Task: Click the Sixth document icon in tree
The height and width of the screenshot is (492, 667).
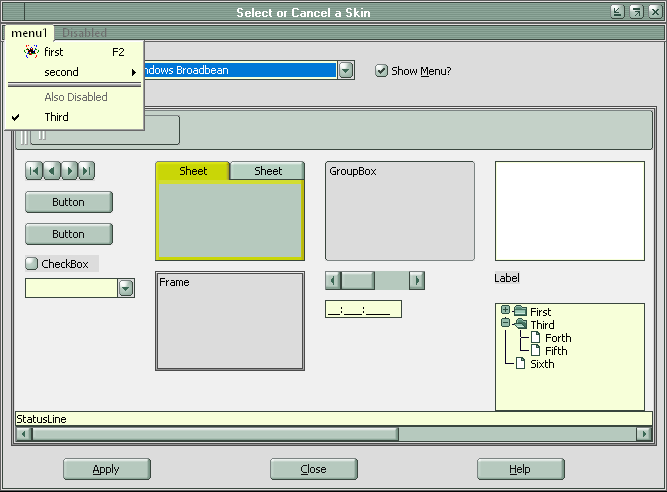Action: tap(520, 364)
